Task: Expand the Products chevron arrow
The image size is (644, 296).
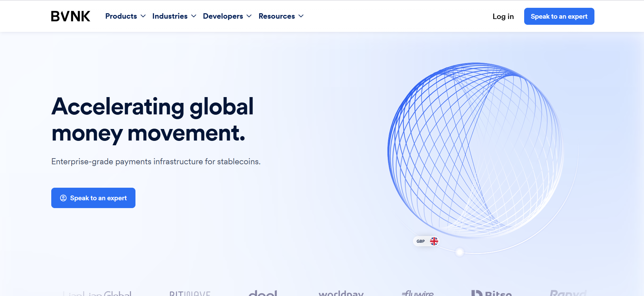Action: (x=143, y=16)
